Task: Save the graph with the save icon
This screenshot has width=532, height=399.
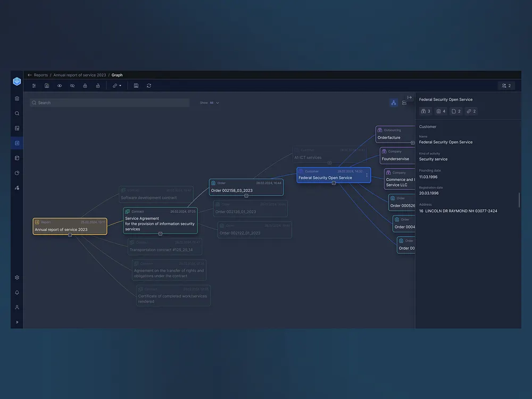Action: 136,86
